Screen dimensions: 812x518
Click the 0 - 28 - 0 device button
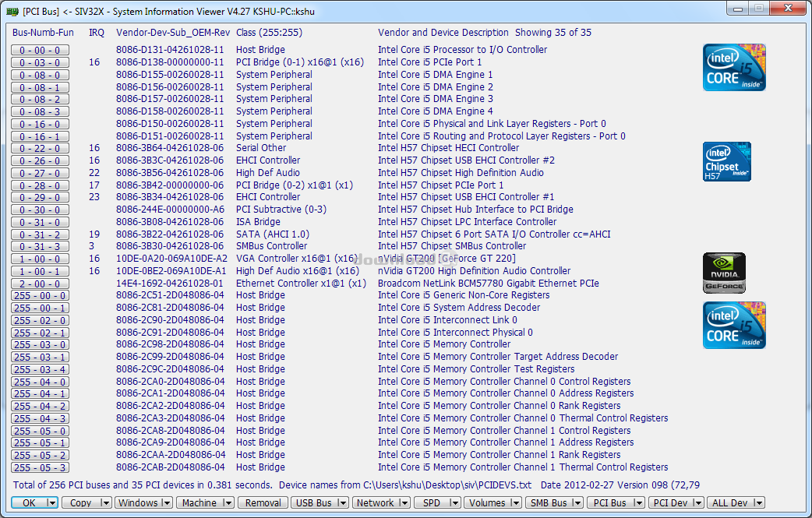tap(40, 185)
